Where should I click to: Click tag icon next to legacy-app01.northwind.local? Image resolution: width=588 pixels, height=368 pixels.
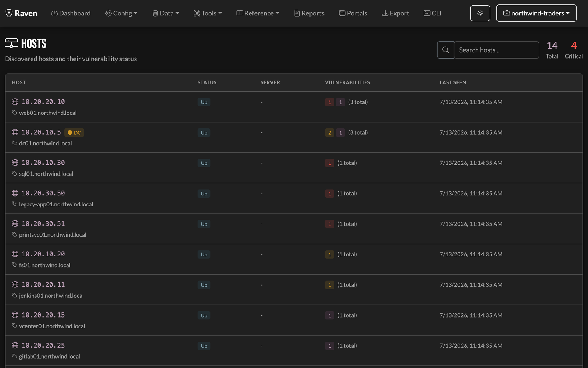pyautogui.click(x=15, y=204)
